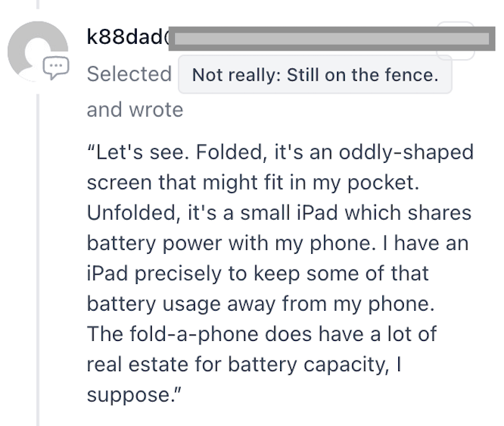Viewport: 504px width, 426px height.
Task: Click the "and wrote" text
Action: [135, 110]
